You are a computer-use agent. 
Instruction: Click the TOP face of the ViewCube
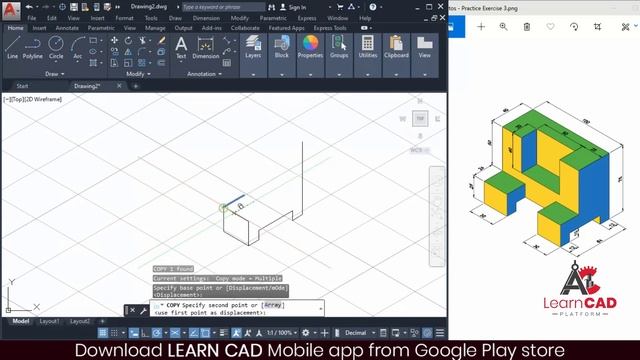click(420, 118)
